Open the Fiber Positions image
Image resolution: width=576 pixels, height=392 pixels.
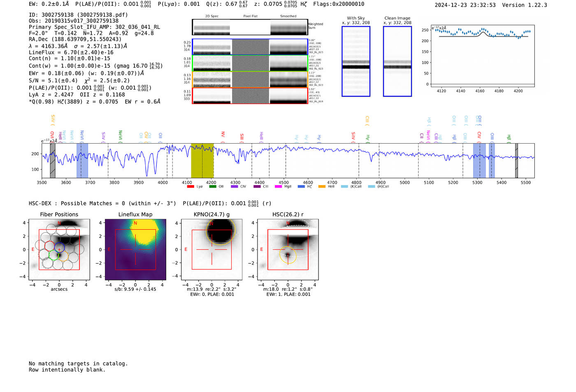59,250
